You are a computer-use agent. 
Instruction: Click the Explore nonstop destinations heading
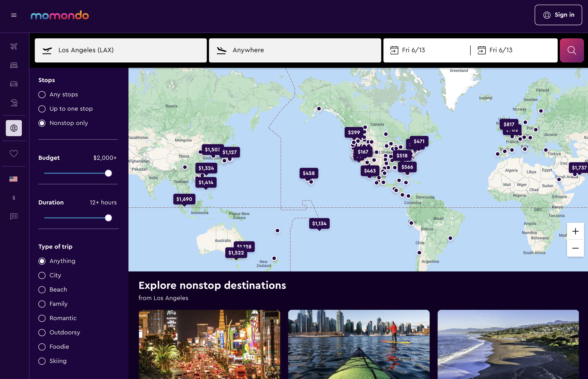212,286
